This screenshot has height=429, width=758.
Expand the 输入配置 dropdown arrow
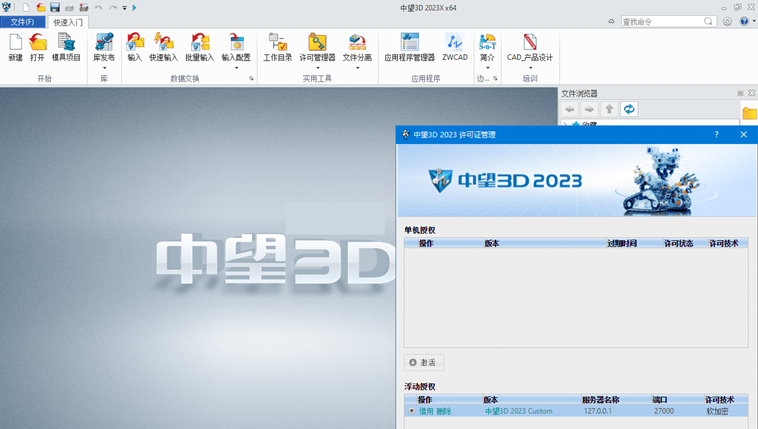(x=236, y=68)
